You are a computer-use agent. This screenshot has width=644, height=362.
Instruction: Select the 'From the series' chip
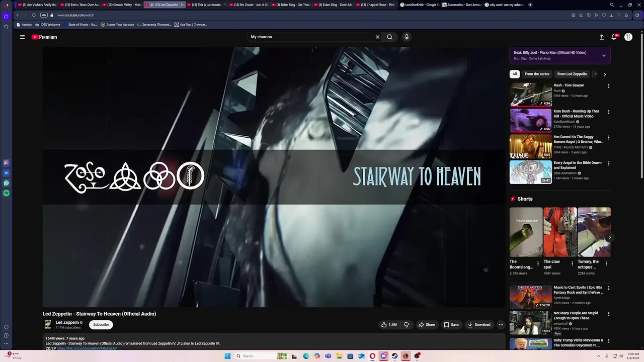click(537, 74)
